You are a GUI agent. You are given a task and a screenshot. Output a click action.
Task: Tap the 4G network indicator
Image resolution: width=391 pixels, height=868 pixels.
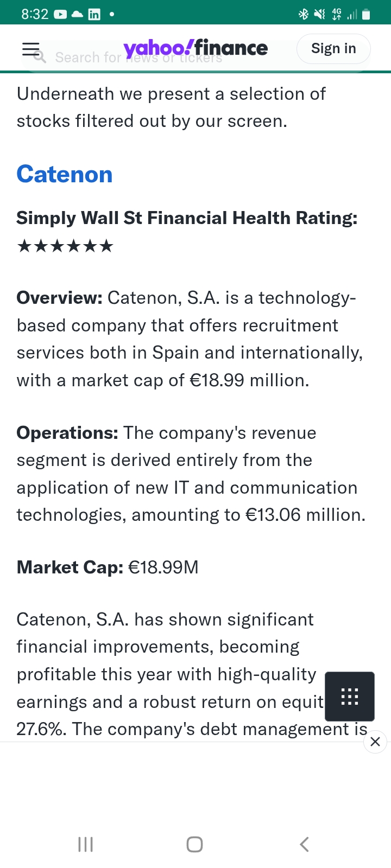337,15
